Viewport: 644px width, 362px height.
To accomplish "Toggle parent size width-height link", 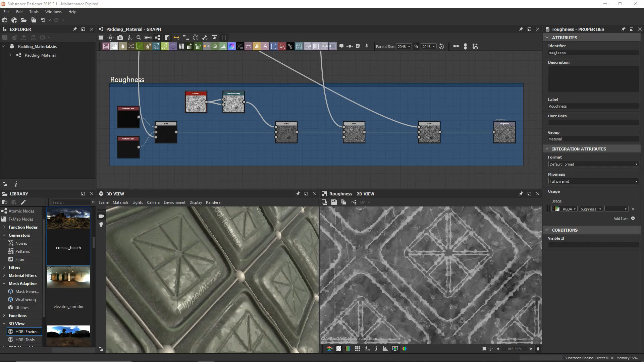I will pyautogui.click(x=416, y=47).
